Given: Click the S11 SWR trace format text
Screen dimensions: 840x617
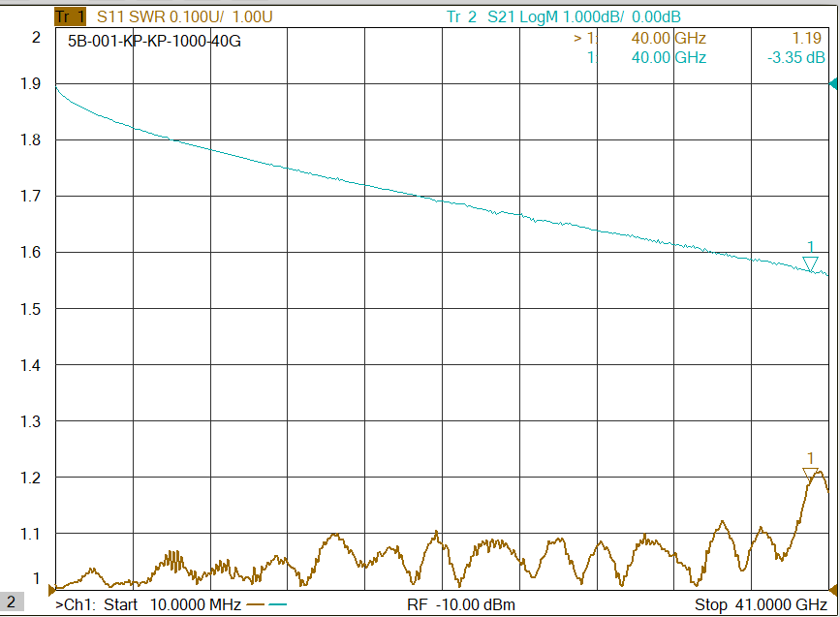Looking at the screenshot, I should [x=133, y=16].
